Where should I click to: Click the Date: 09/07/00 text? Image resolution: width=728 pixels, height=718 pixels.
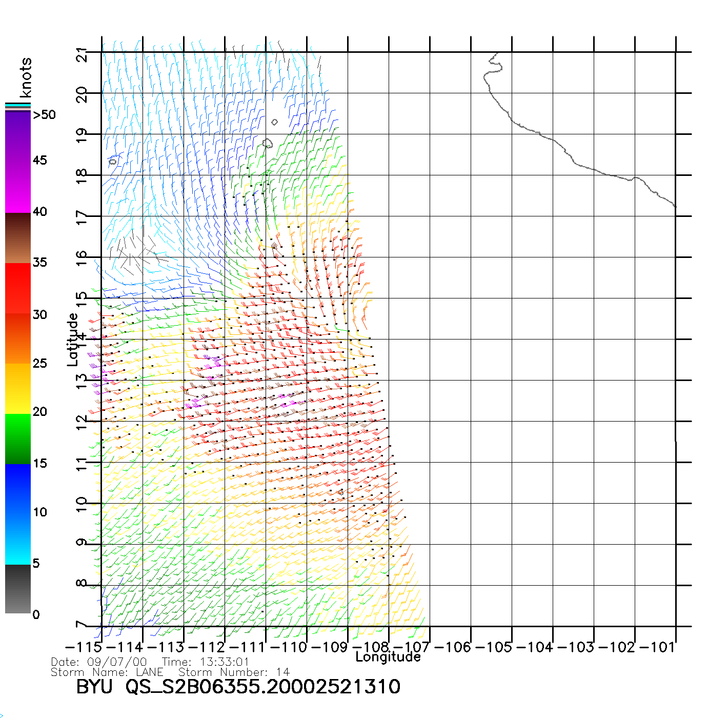[98, 662]
